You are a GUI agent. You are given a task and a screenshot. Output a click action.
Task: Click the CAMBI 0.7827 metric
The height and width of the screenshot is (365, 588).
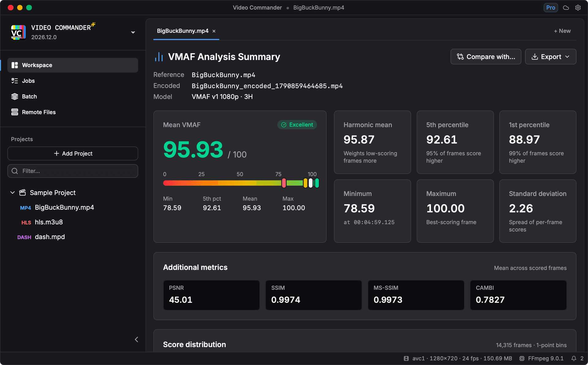tap(518, 295)
